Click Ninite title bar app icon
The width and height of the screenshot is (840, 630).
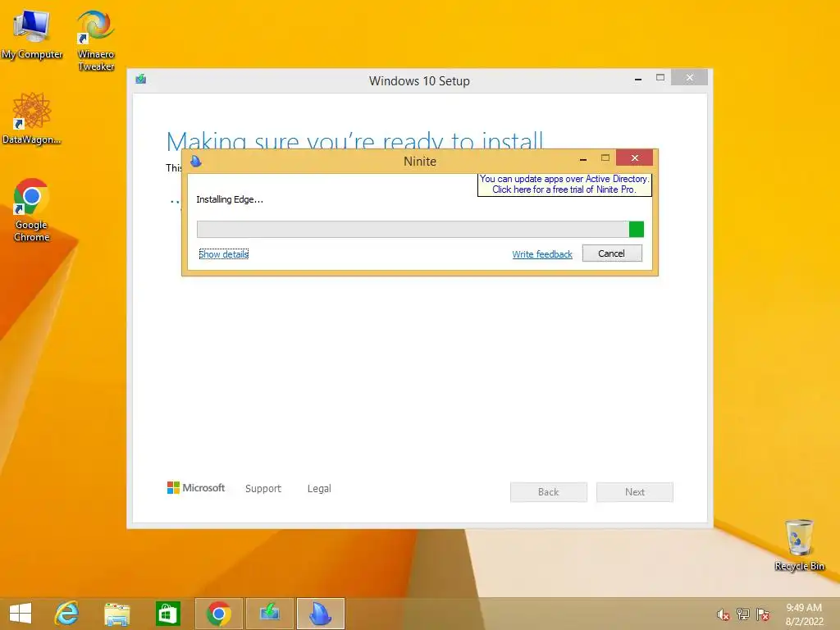[196, 161]
